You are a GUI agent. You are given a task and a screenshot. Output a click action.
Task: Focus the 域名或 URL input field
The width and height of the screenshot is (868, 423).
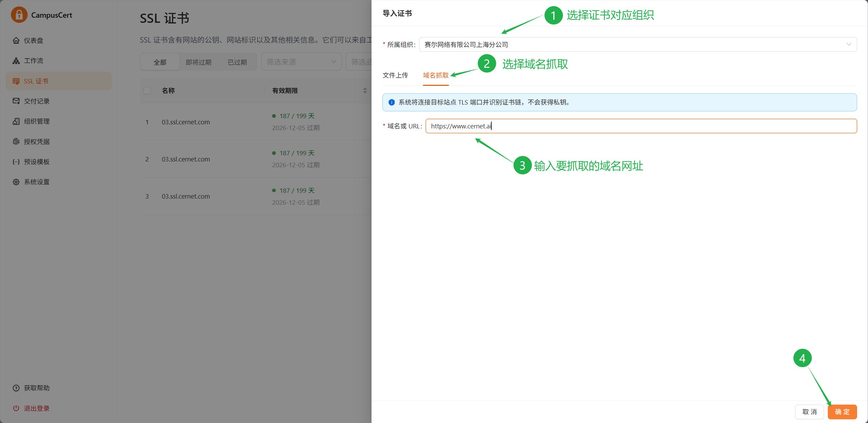(x=641, y=126)
